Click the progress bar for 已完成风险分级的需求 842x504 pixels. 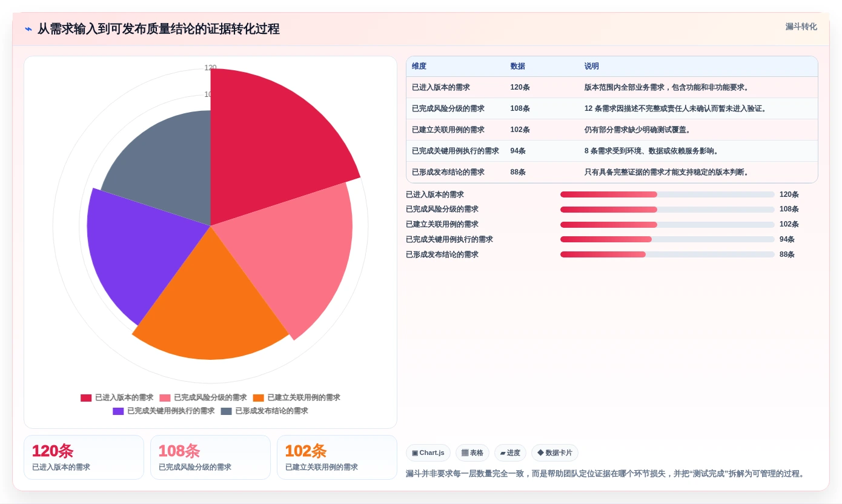click(x=668, y=210)
